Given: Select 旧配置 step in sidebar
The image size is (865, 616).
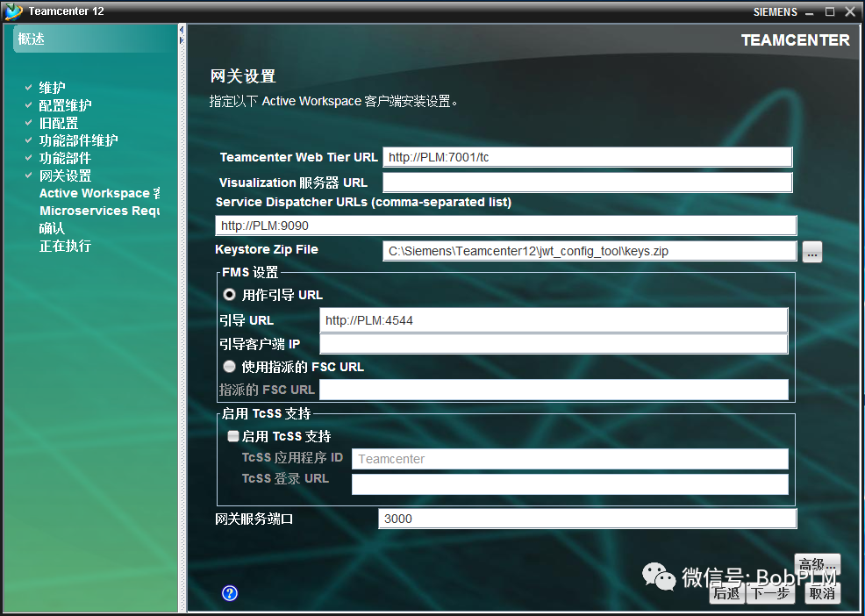Looking at the screenshot, I should (59, 123).
